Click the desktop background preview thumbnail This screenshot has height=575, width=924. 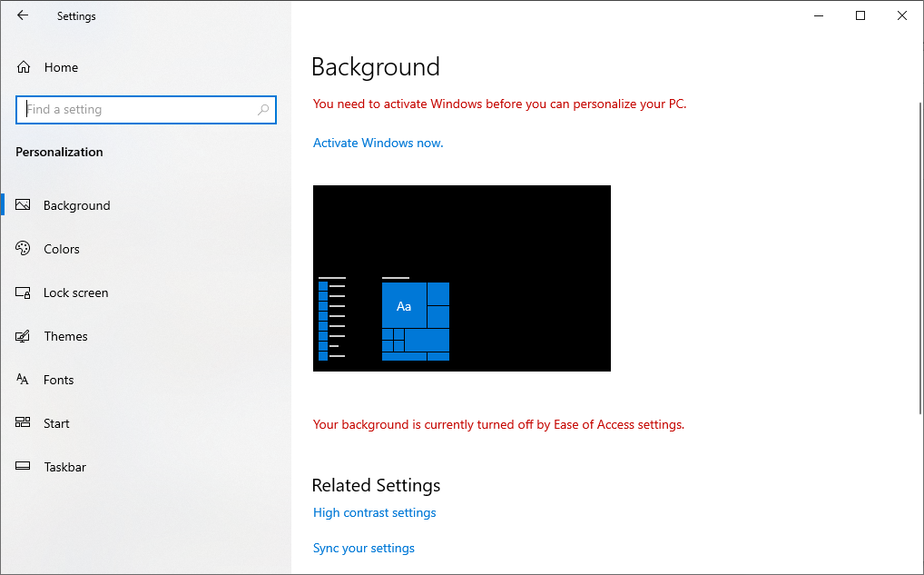point(461,278)
